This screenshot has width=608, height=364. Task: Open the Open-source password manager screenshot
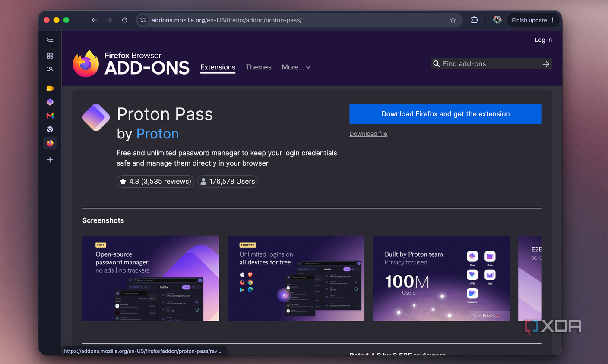click(151, 278)
